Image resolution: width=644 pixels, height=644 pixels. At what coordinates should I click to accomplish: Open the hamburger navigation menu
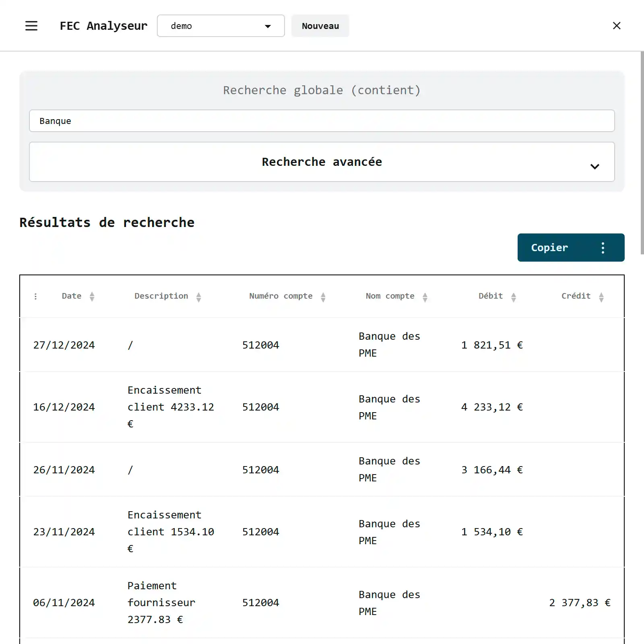click(31, 26)
